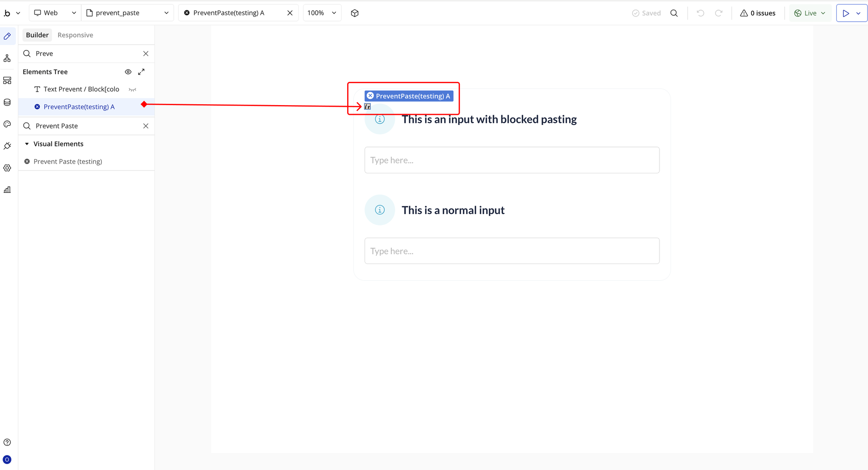Select PreventPaste(testing) A in elements tree
The width and height of the screenshot is (868, 470).
[79, 107]
